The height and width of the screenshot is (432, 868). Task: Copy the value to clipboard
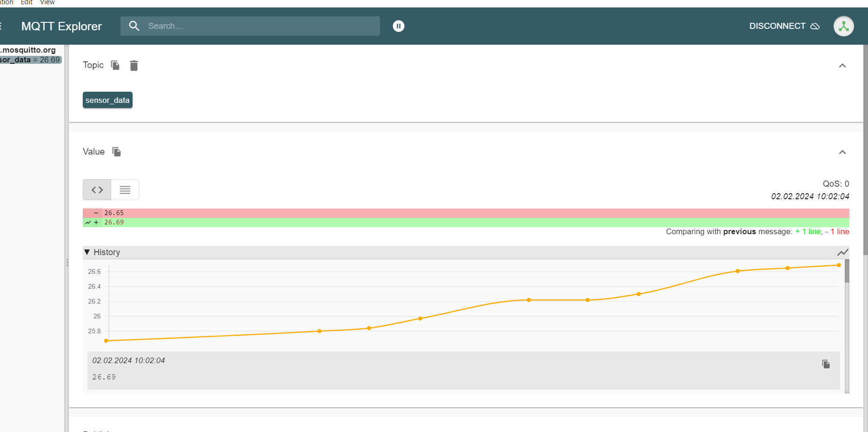point(117,152)
